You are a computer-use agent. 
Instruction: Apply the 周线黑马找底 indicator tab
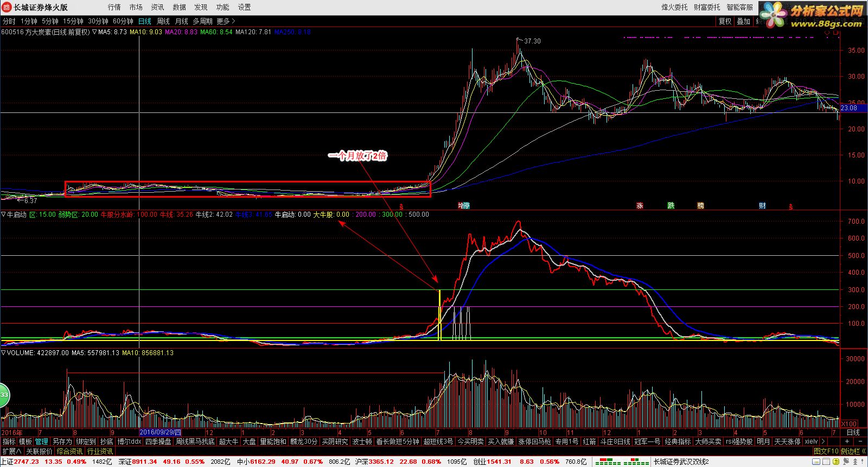coord(195,441)
